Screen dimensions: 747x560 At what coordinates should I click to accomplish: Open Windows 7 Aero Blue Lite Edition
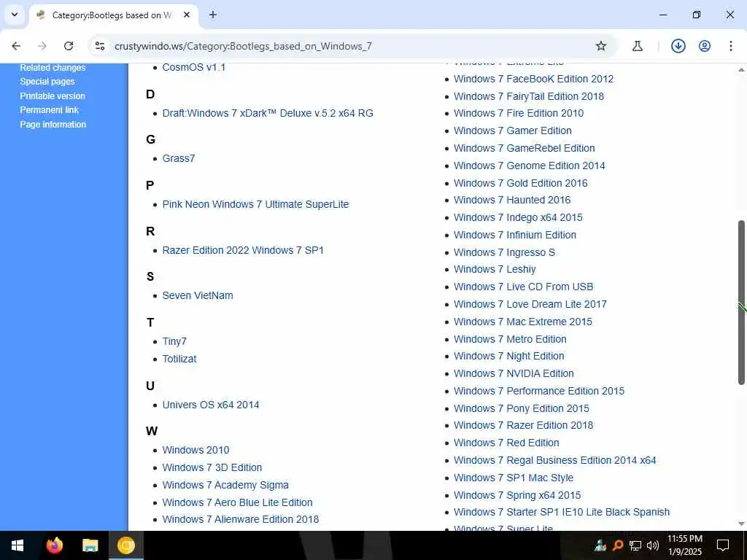click(x=237, y=502)
